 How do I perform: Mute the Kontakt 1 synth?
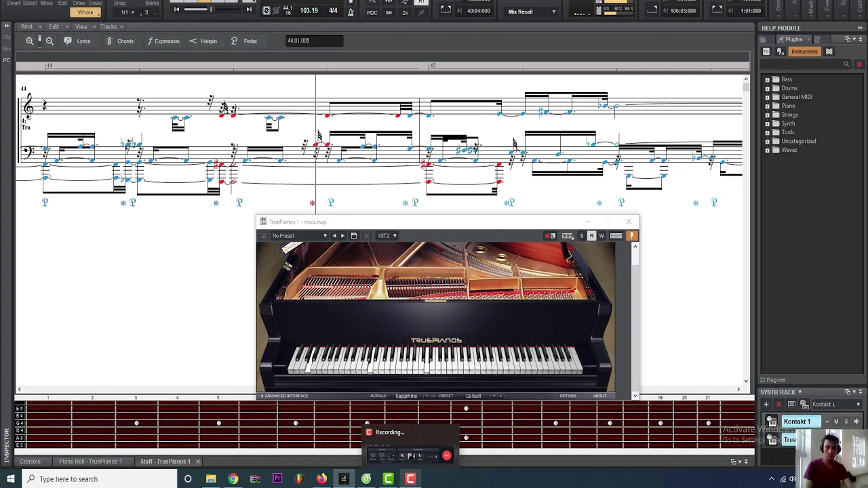tap(836, 422)
